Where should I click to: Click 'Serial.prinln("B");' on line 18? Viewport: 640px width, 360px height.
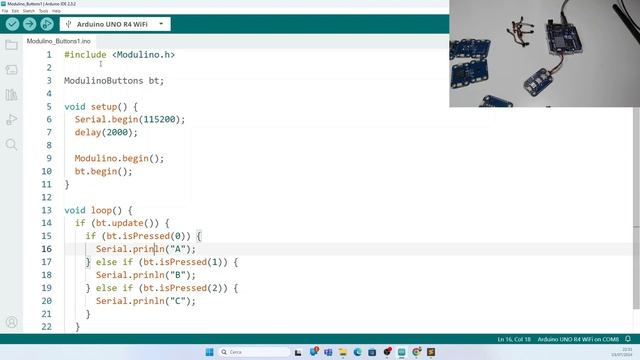146,275
